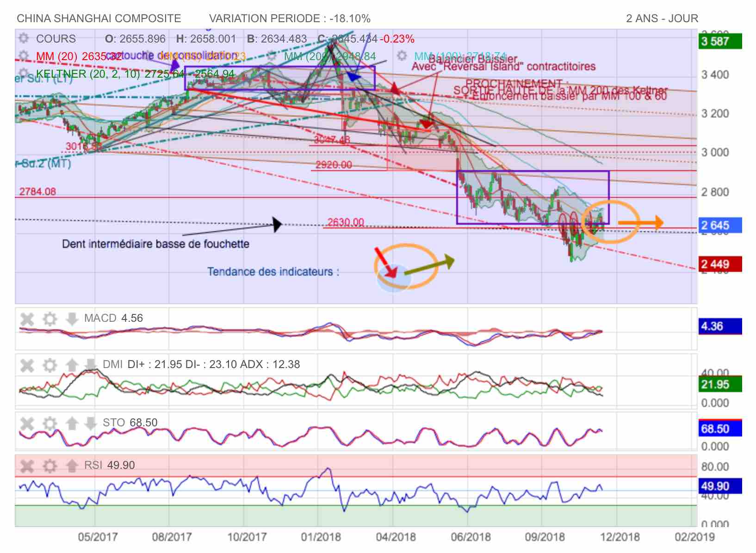Viewport: 756px width, 553px height.
Task: Click the -0.23% change value
Action: tap(397, 39)
